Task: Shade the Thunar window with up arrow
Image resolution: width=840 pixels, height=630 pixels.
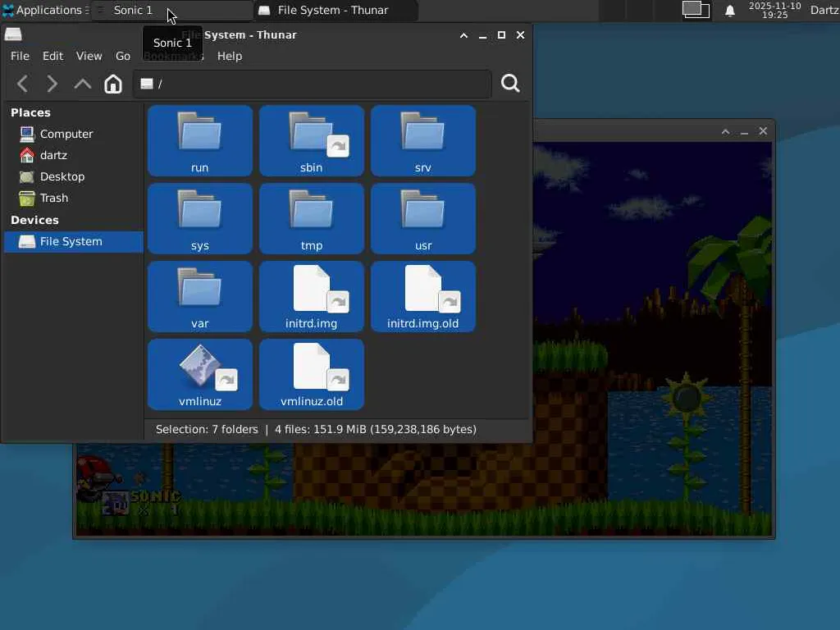Action: [x=464, y=35]
